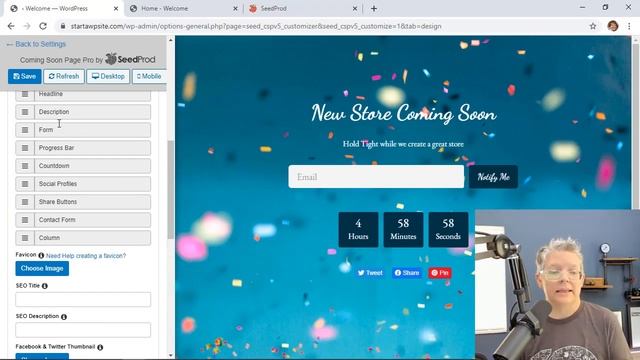Expand the Contact Form section
640x360 pixels.
click(x=83, y=220)
